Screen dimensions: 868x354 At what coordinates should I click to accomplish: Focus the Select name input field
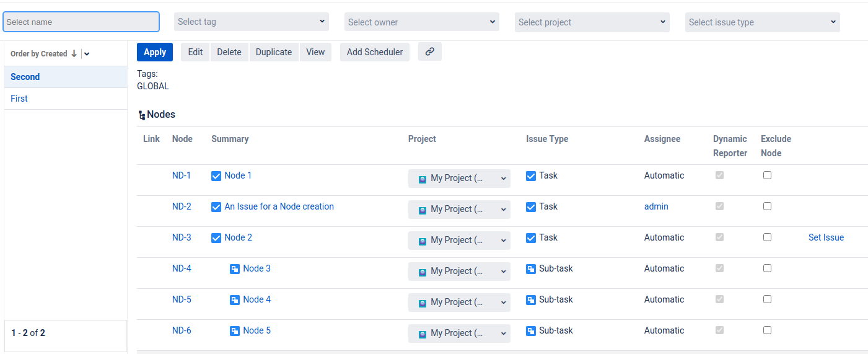[81, 22]
